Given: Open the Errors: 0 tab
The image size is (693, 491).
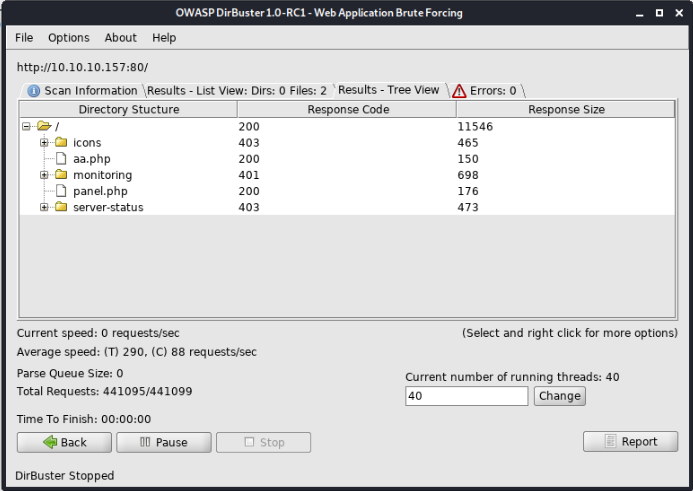Looking at the screenshot, I should (x=486, y=91).
